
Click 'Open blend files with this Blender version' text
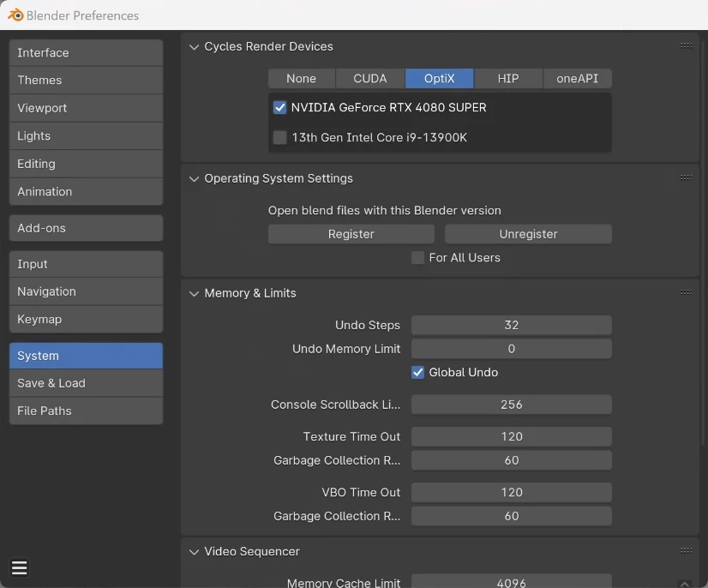point(385,211)
